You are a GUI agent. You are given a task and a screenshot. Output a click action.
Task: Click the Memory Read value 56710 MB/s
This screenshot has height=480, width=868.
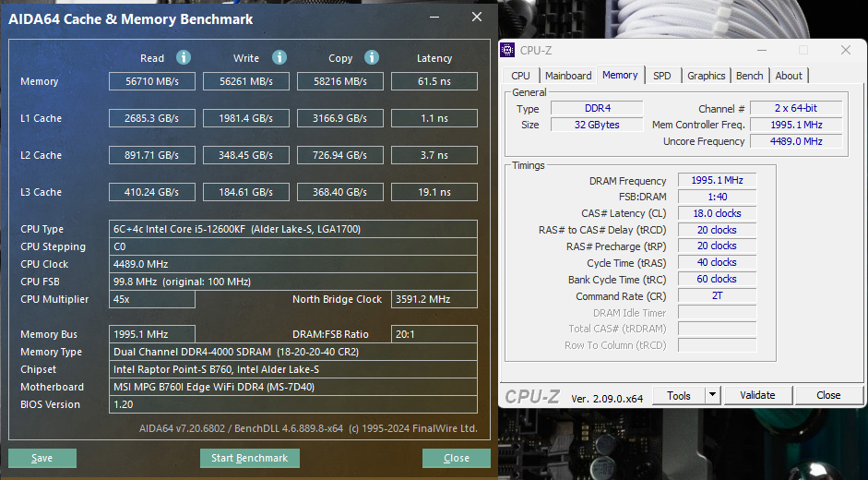pyautogui.click(x=151, y=81)
